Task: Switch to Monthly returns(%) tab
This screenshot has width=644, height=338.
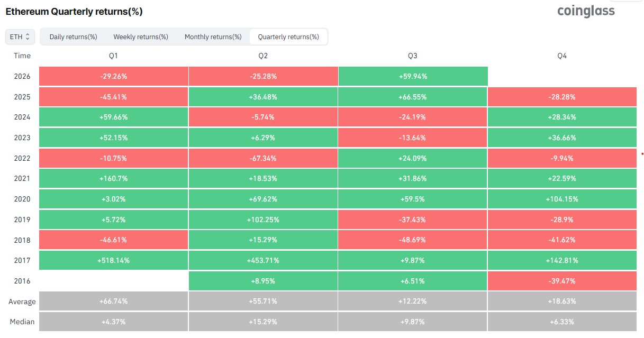Action: [213, 37]
